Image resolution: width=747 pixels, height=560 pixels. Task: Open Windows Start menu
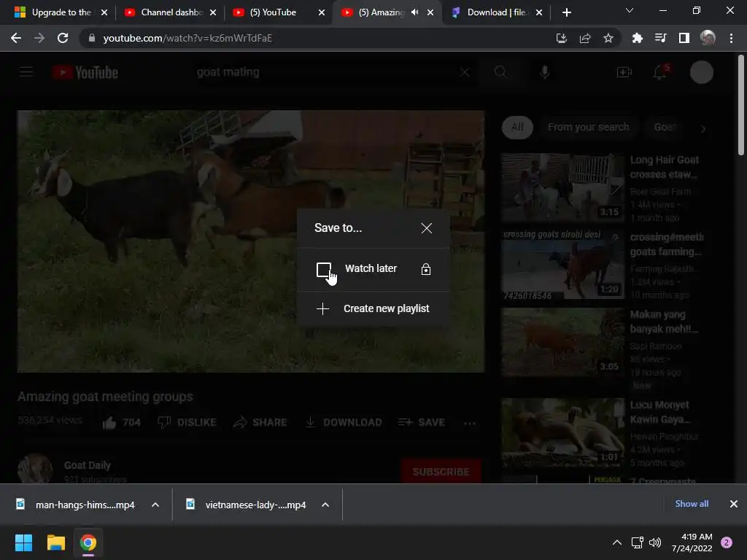[x=23, y=542]
